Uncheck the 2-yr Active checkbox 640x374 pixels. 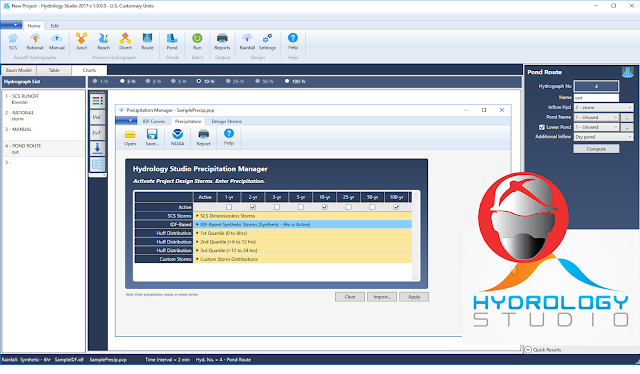pos(253,207)
